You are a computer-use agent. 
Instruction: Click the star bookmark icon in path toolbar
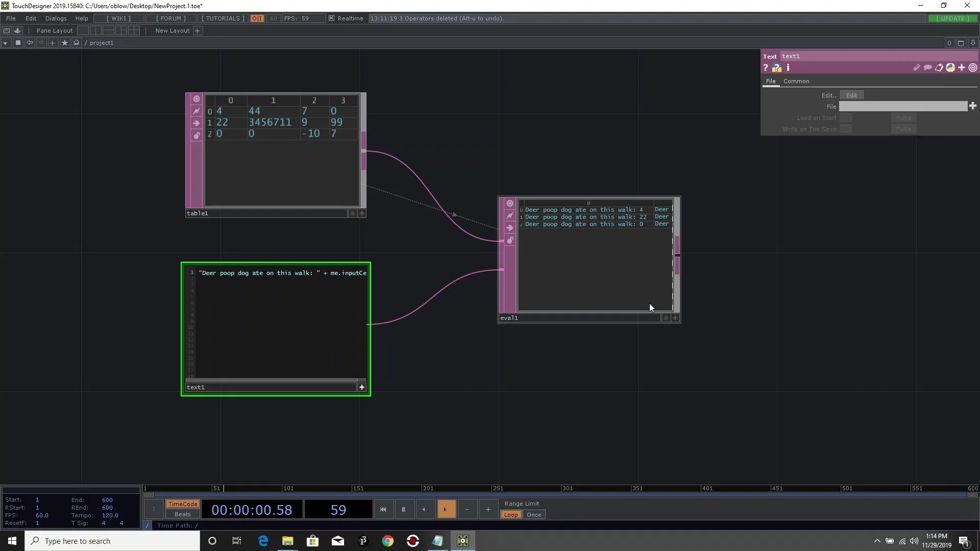(x=64, y=43)
